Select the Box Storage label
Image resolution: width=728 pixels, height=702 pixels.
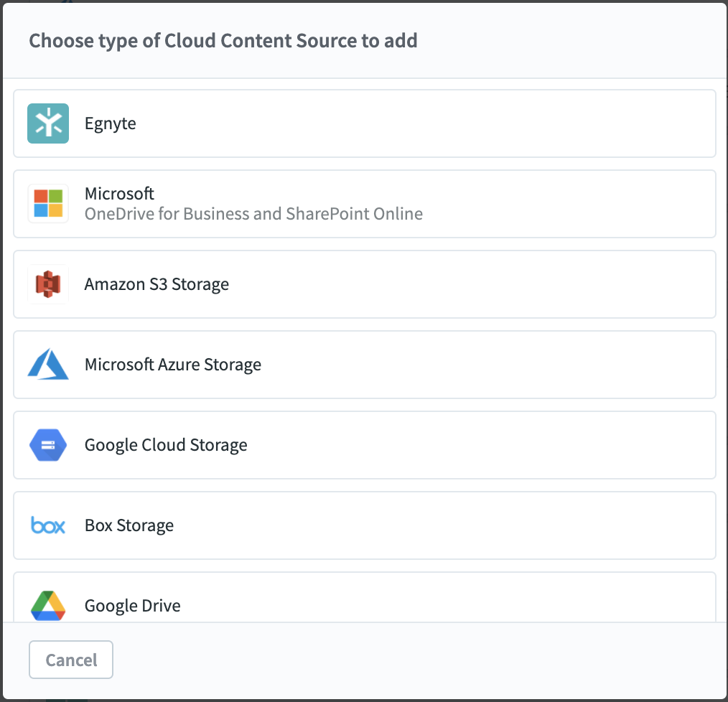[x=129, y=525]
